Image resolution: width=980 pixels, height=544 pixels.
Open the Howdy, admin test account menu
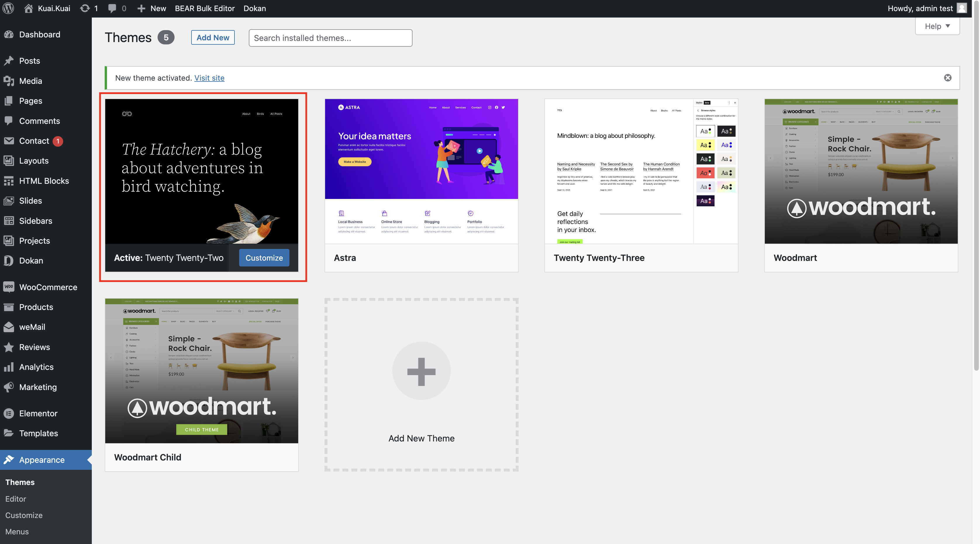(927, 8)
